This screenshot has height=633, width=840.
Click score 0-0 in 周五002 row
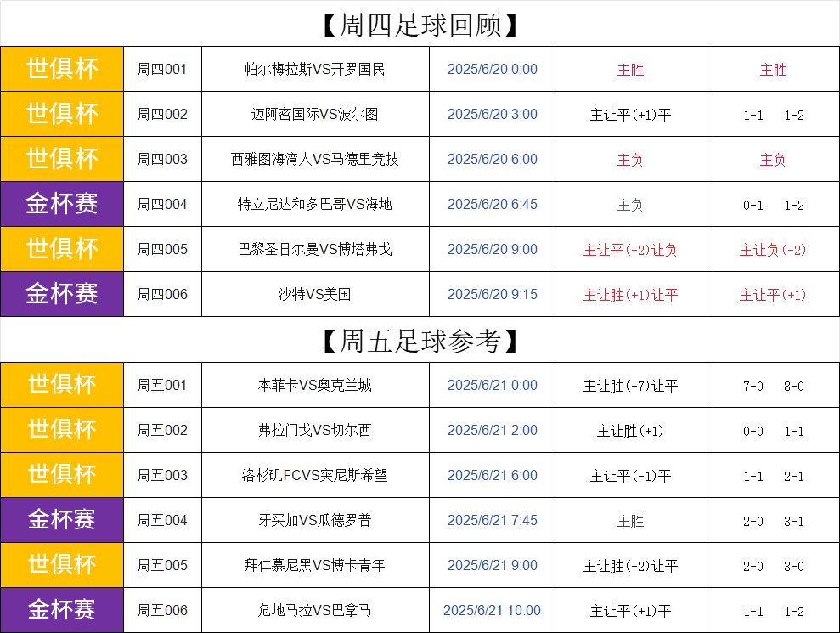click(x=753, y=432)
